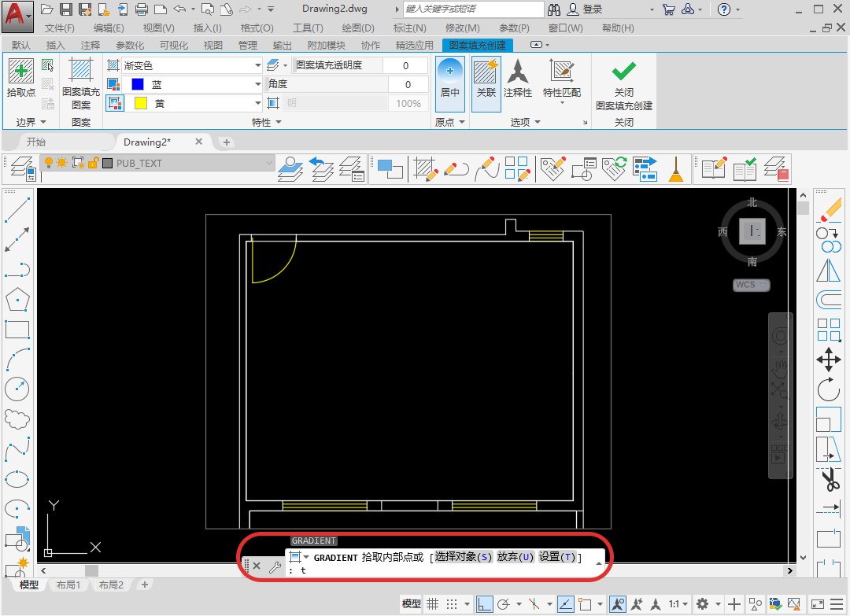The height and width of the screenshot is (616, 850).
Task: Select the Erase tool in modify toolbar
Action: 829,210
